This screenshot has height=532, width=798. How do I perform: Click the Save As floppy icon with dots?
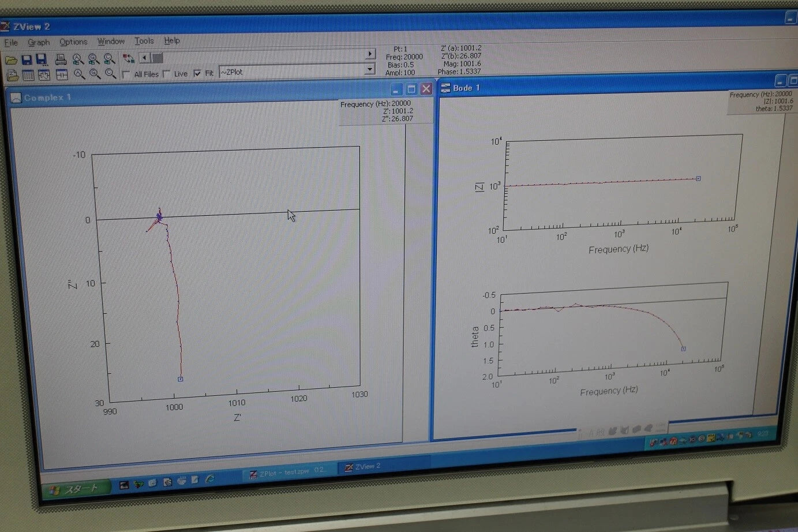point(41,60)
